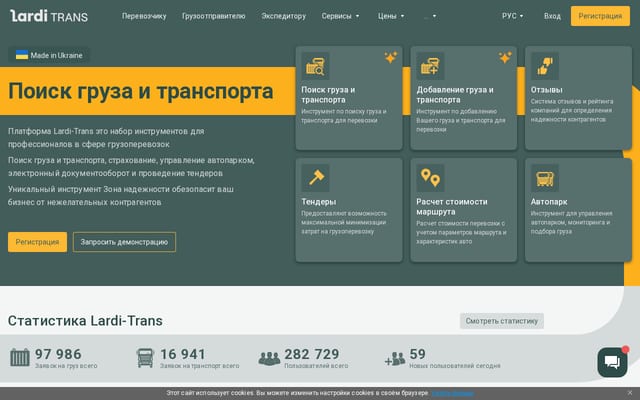Click sparkle icon on Добавление груза card

505,58
